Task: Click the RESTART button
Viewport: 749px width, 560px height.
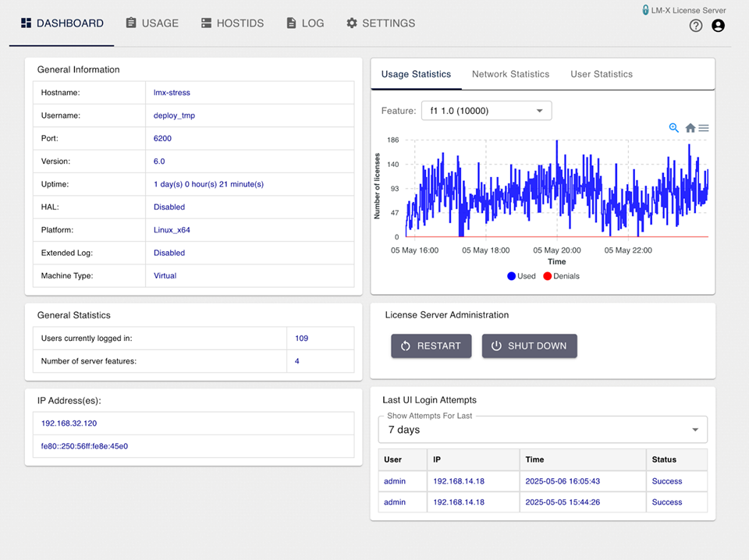Action: click(431, 346)
